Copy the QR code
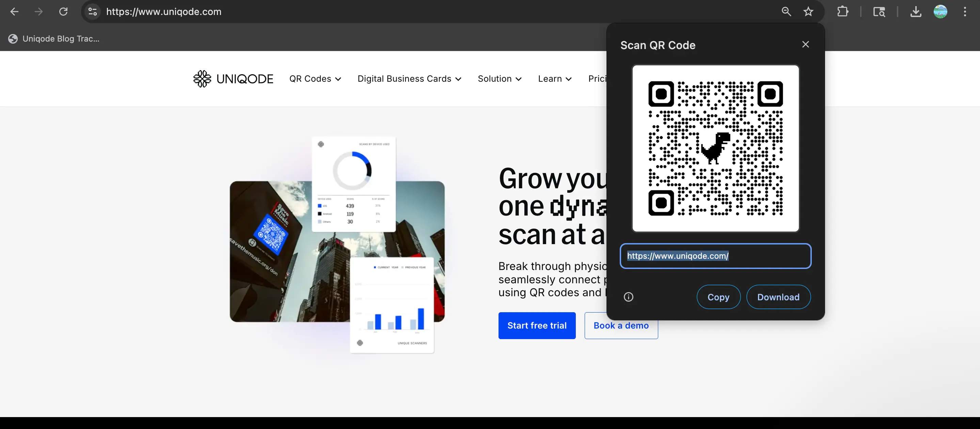Screen dimensions: 980x429 (718, 297)
